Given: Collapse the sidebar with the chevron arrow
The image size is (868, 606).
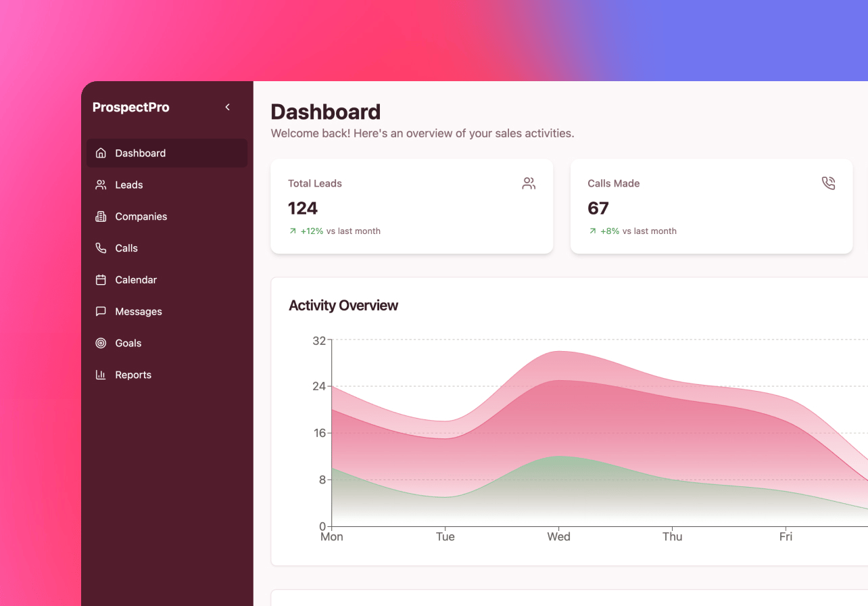Looking at the screenshot, I should [227, 107].
